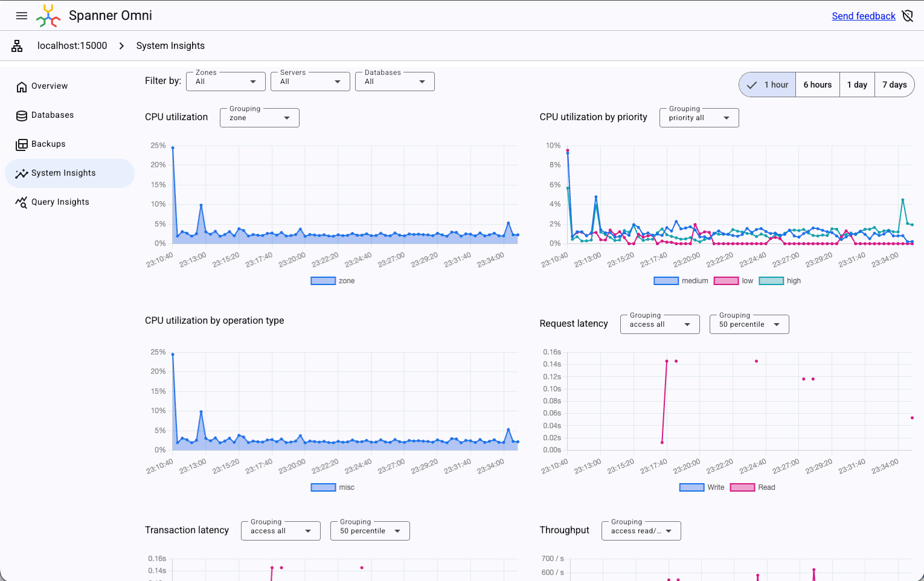924x581 pixels.
Task: Select the 1 hour time range
Action: tap(768, 85)
